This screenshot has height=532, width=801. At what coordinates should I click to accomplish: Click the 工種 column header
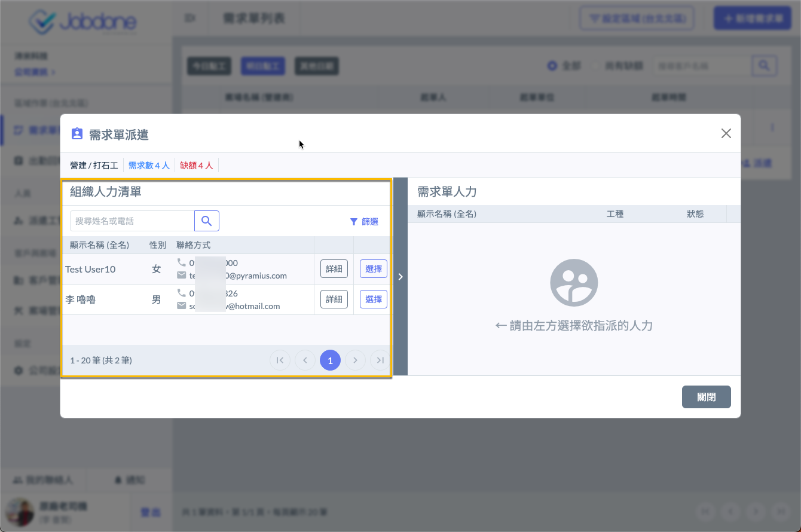tap(615, 214)
